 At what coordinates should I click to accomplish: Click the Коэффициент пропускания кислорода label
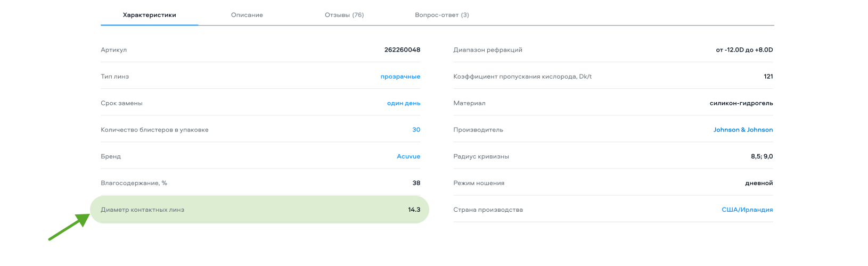pos(522,77)
